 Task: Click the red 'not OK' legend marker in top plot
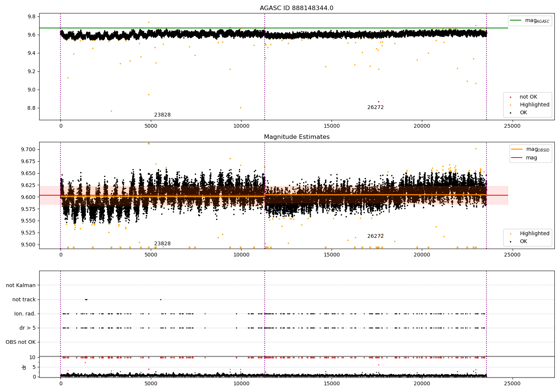(x=510, y=97)
